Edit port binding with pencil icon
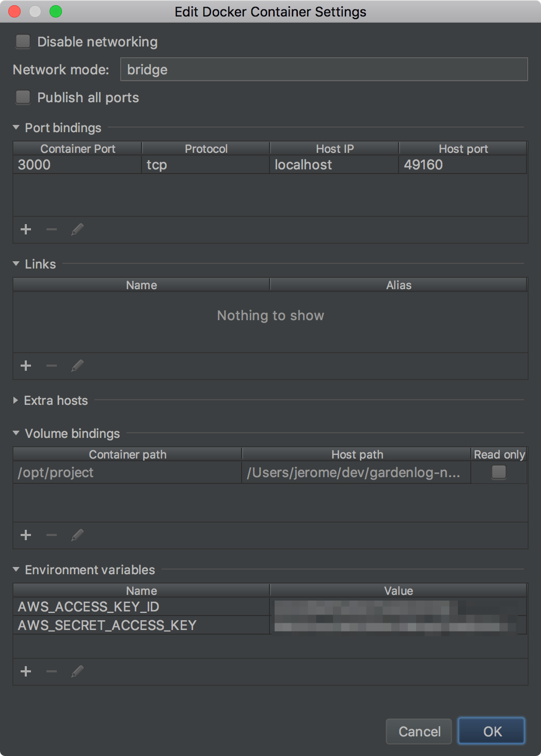Image resolution: width=541 pixels, height=756 pixels. point(77,229)
